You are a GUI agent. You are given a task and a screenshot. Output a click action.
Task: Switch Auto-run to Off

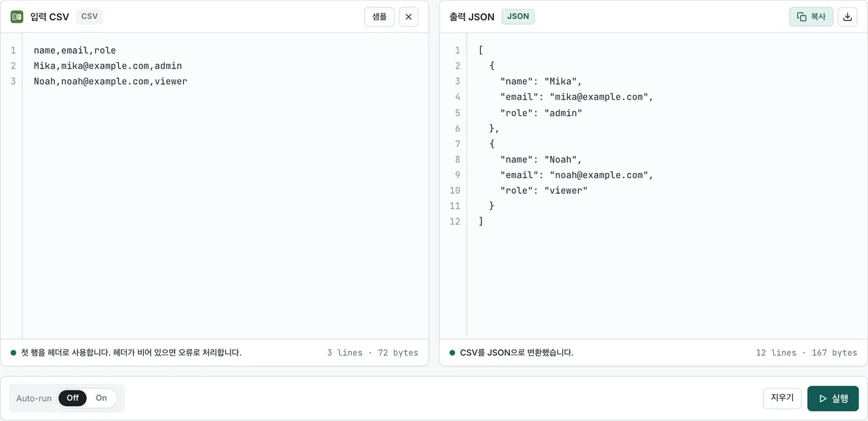tap(73, 398)
